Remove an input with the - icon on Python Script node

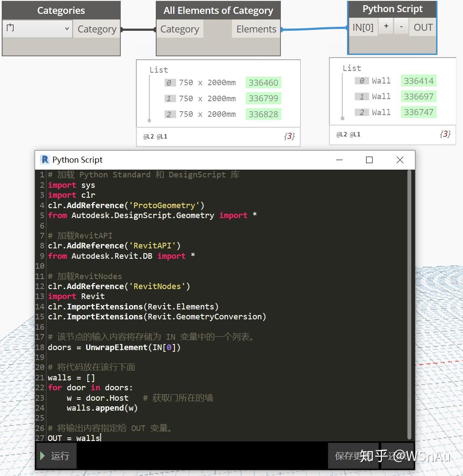click(x=401, y=26)
